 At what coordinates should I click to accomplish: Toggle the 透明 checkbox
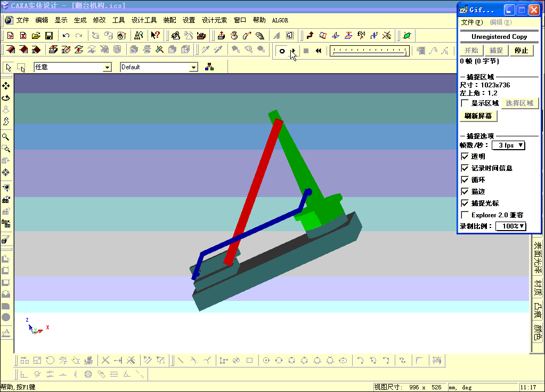(x=465, y=157)
